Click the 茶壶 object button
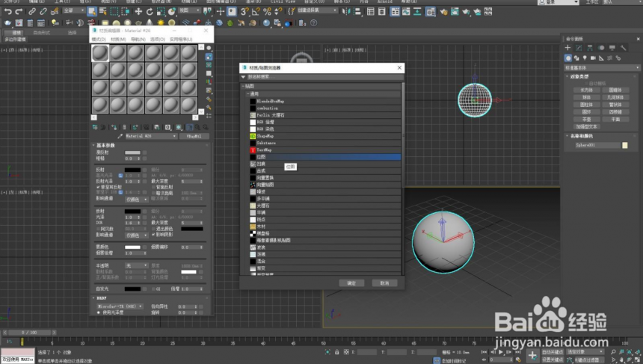Image resolution: width=643 pixels, height=364 pixels. pyautogui.click(x=586, y=120)
